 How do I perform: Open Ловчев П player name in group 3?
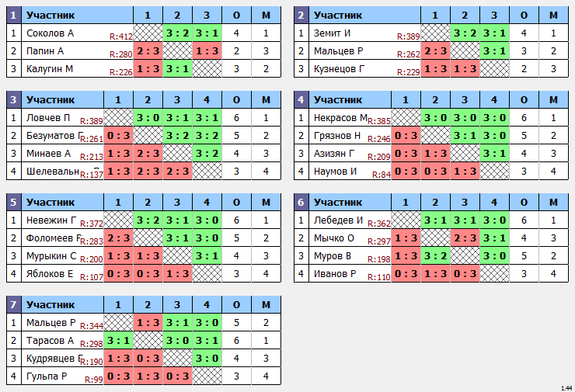(x=48, y=118)
